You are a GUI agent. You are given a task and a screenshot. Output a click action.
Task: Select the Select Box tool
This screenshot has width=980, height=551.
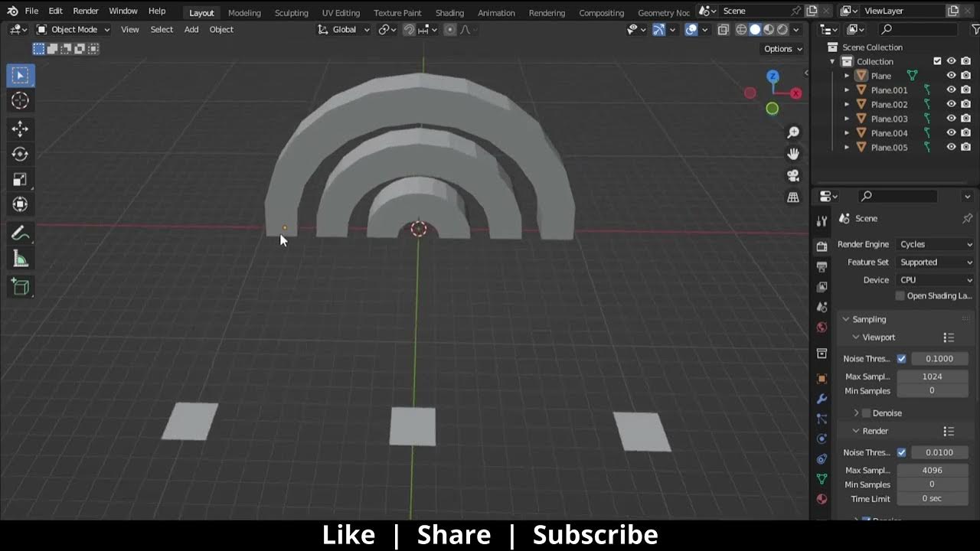click(x=21, y=75)
